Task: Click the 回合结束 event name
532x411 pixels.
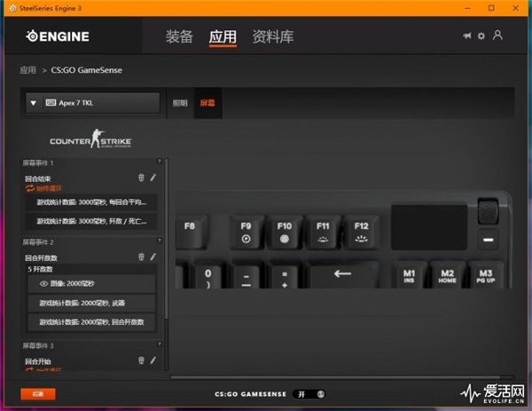Action: click(38, 178)
